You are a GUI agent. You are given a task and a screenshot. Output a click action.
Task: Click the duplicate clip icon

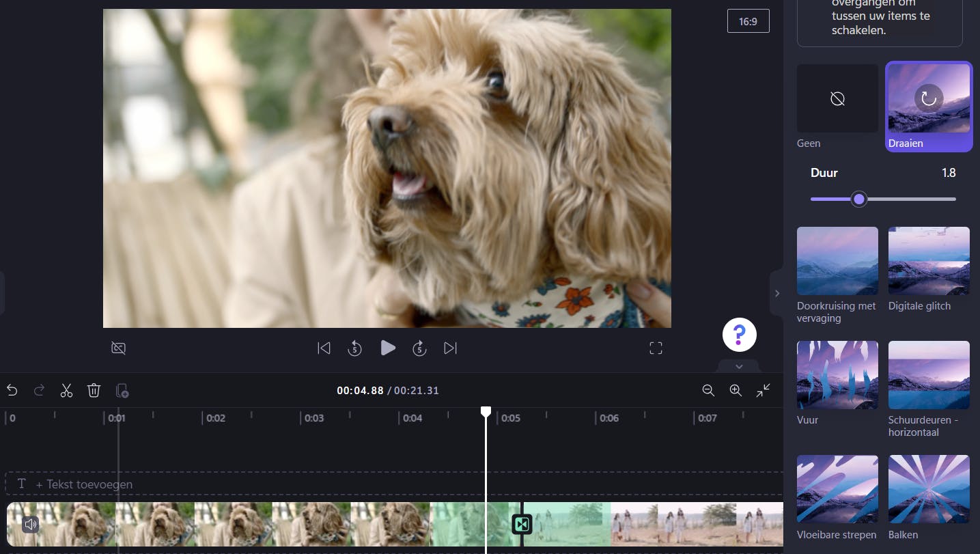(x=122, y=390)
